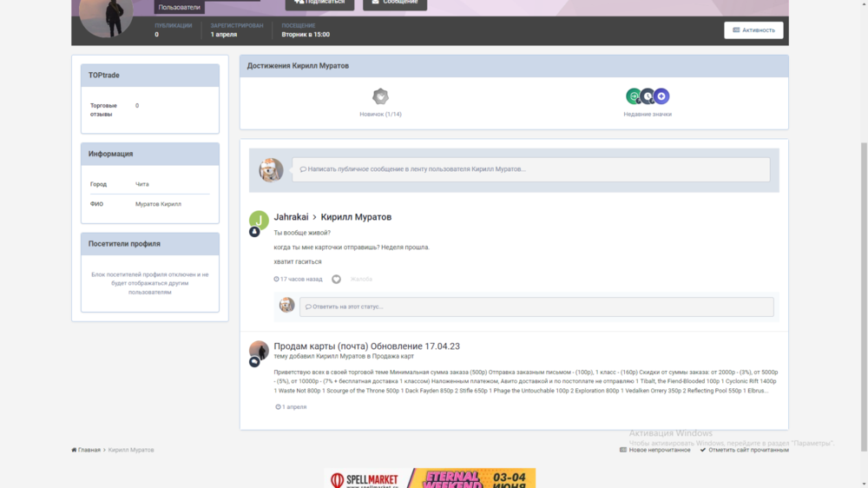Click the Информация block header
This screenshot has height=488, width=868.
tap(150, 154)
